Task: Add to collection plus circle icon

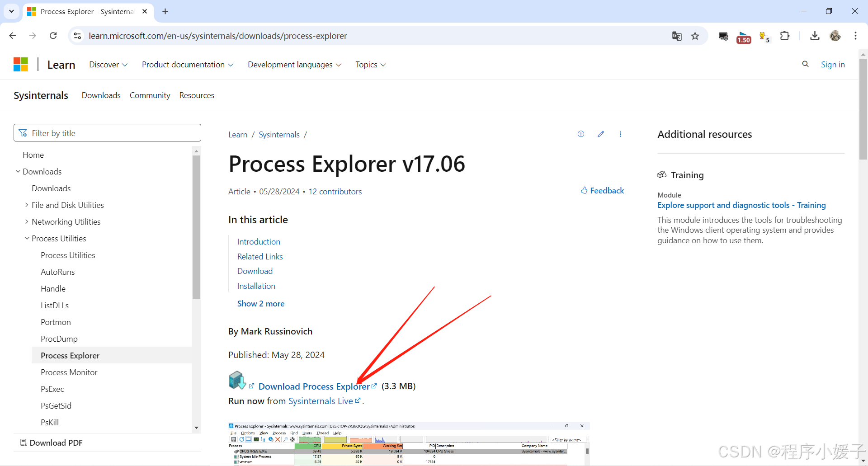Action: [x=581, y=134]
